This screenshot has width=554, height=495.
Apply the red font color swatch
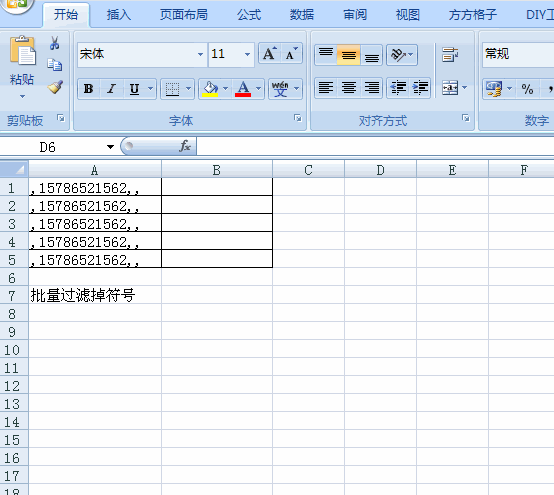click(243, 88)
